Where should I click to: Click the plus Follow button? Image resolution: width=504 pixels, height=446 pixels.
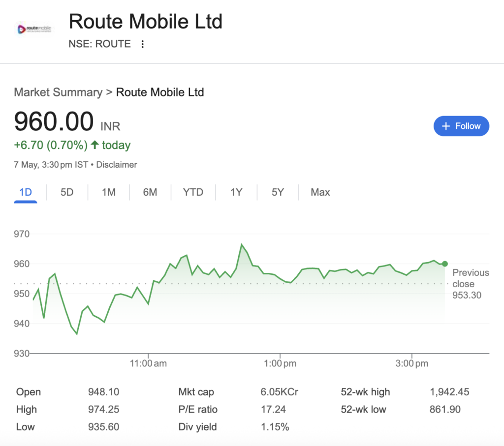461,126
